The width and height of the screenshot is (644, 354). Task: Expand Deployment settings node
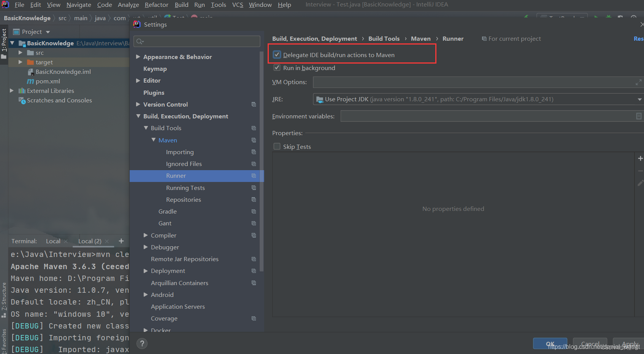146,271
